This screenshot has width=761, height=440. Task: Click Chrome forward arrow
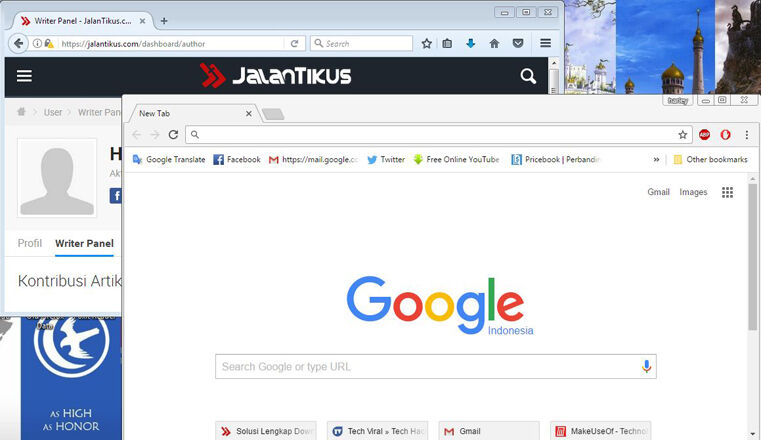click(155, 135)
